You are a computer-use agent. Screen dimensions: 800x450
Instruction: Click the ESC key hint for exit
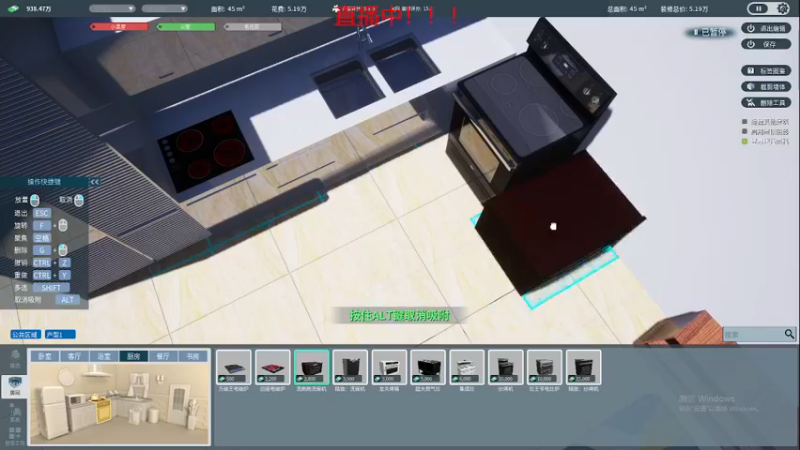pyautogui.click(x=42, y=213)
